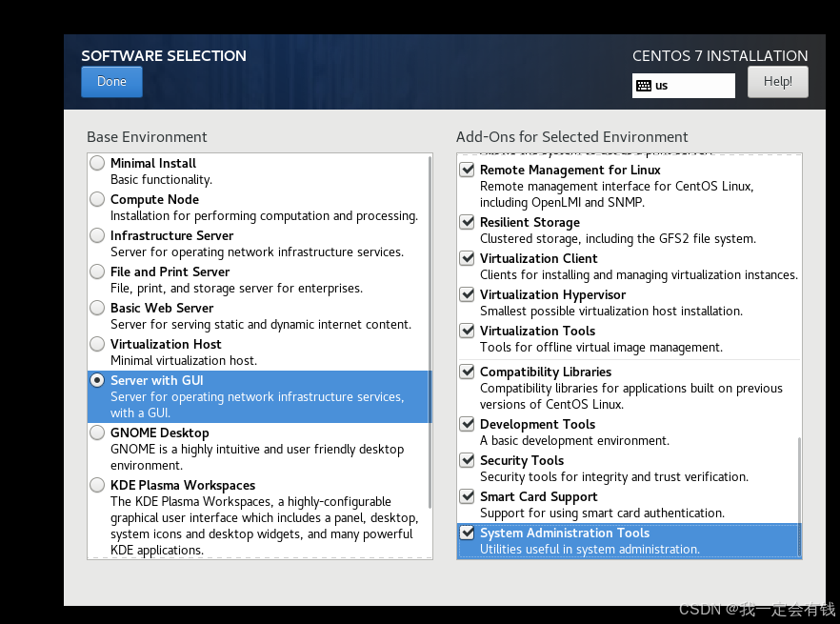Uncheck the Virtualization Client add-on
Viewport: 840px width, 624px height.
pos(467,258)
